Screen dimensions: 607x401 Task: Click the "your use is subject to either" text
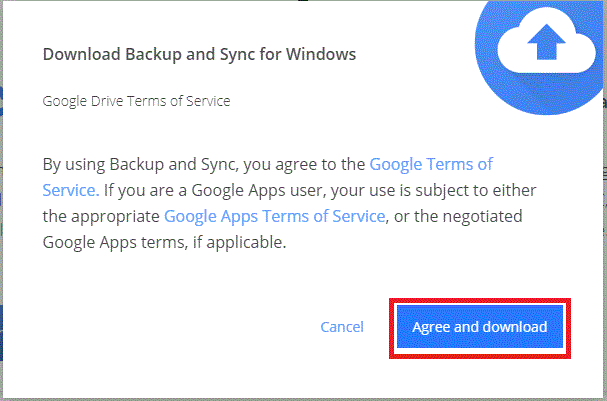[434, 190]
